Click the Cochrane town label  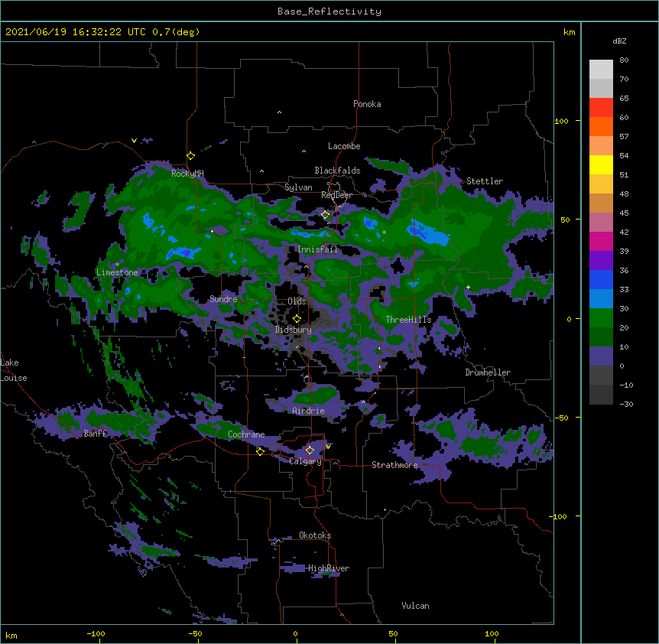[x=246, y=434]
